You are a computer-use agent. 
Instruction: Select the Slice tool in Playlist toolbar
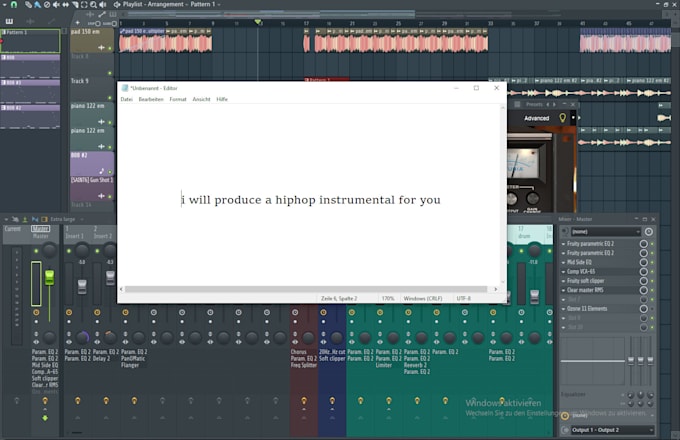(75, 4)
